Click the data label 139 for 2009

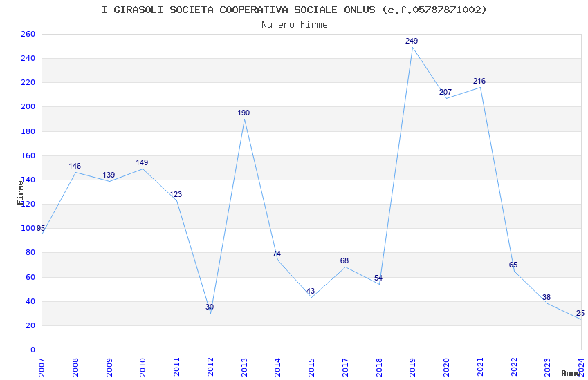point(109,175)
